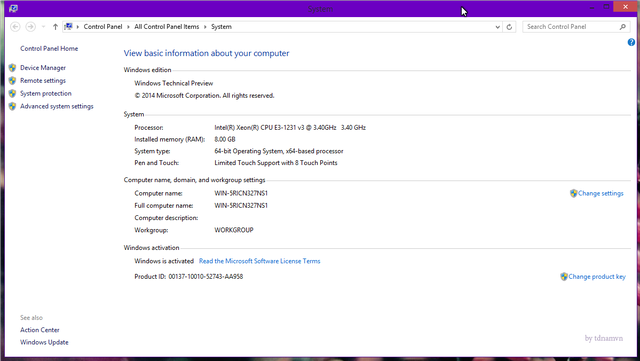Expand chevron before Control Panel in breadcrumb
The image size is (640, 361).
pyautogui.click(x=78, y=27)
